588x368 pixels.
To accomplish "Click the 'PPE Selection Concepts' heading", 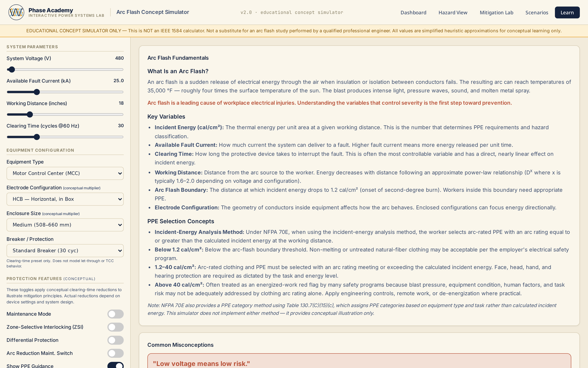I will pos(181,221).
